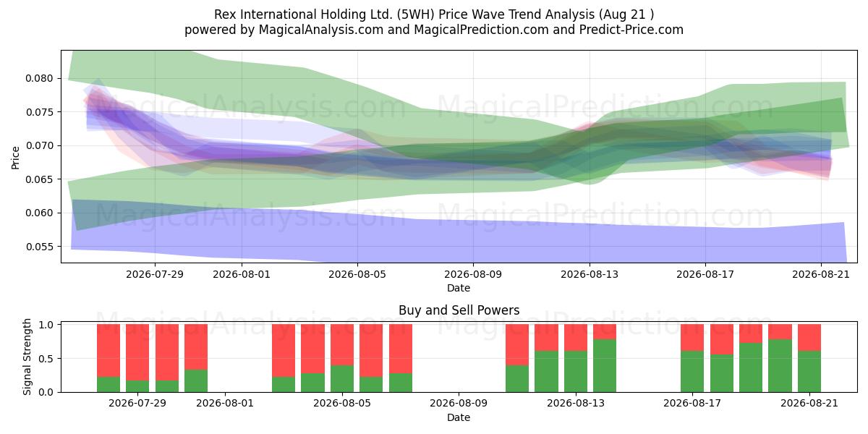This screenshot has height=434, width=868.
Task: Click the 2026-08-21 date label on price chart
Action: click(x=821, y=274)
